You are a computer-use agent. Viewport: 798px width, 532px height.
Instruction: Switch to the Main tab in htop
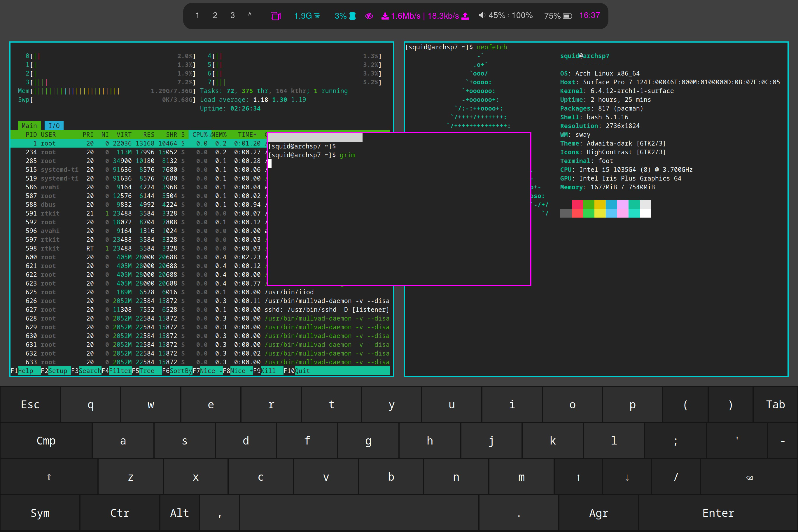29,126
